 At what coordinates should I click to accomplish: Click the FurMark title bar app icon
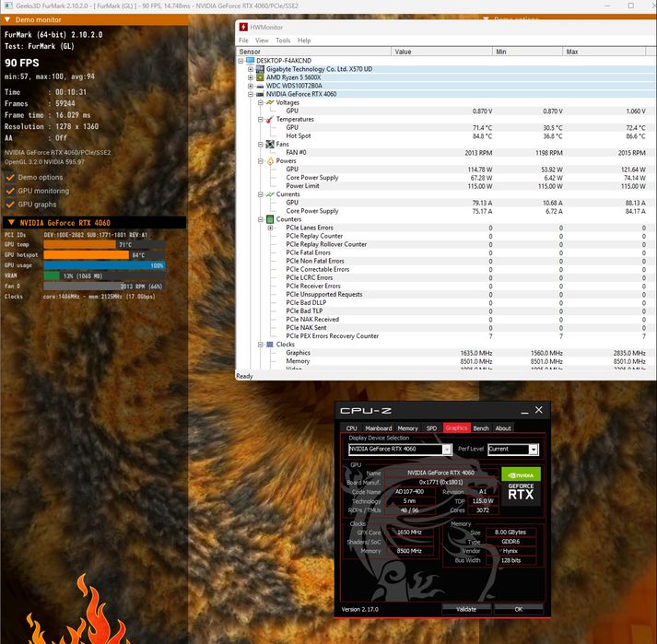click(8, 6)
